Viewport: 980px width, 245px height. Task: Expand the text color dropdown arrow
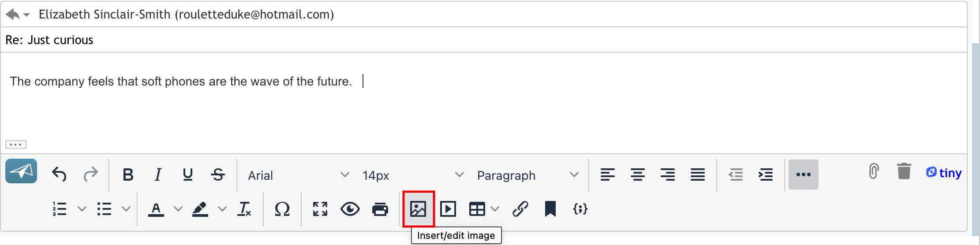click(x=178, y=209)
